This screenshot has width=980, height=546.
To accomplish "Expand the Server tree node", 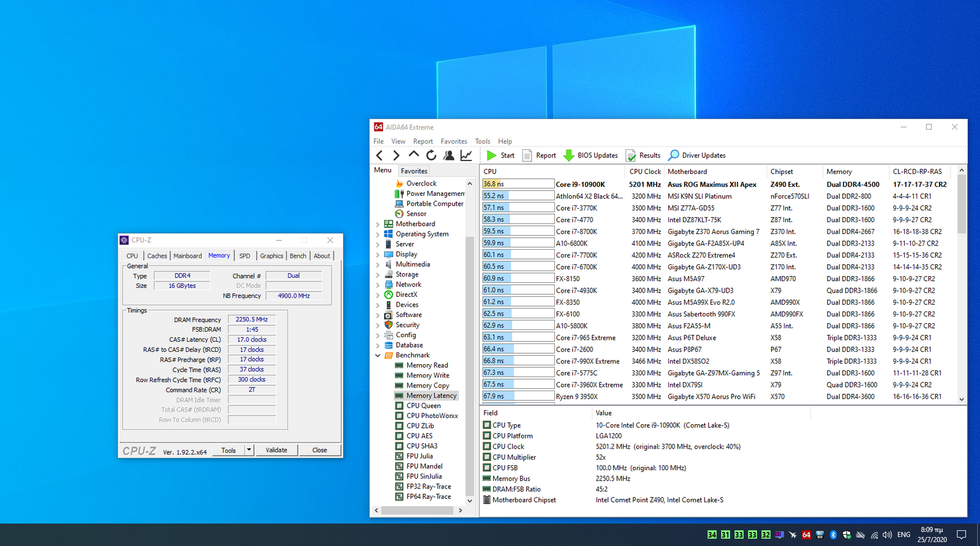I will pyautogui.click(x=377, y=244).
